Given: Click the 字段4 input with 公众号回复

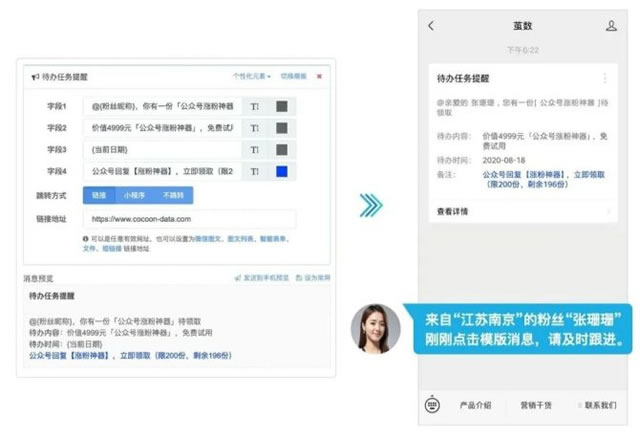Looking at the screenshot, I should (x=162, y=171).
